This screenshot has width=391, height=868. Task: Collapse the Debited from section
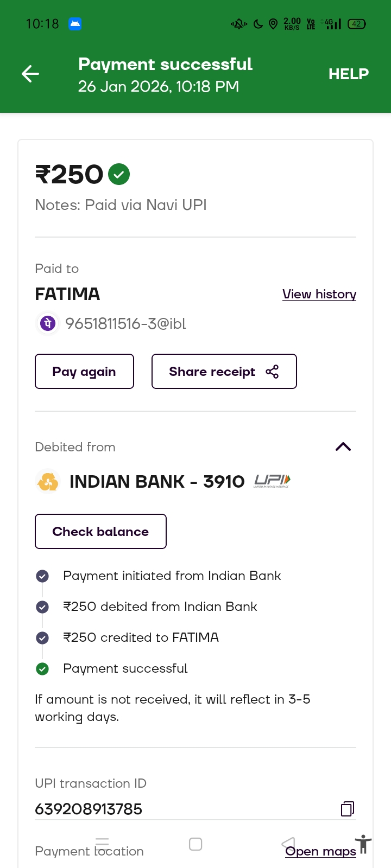pos(343,447)
